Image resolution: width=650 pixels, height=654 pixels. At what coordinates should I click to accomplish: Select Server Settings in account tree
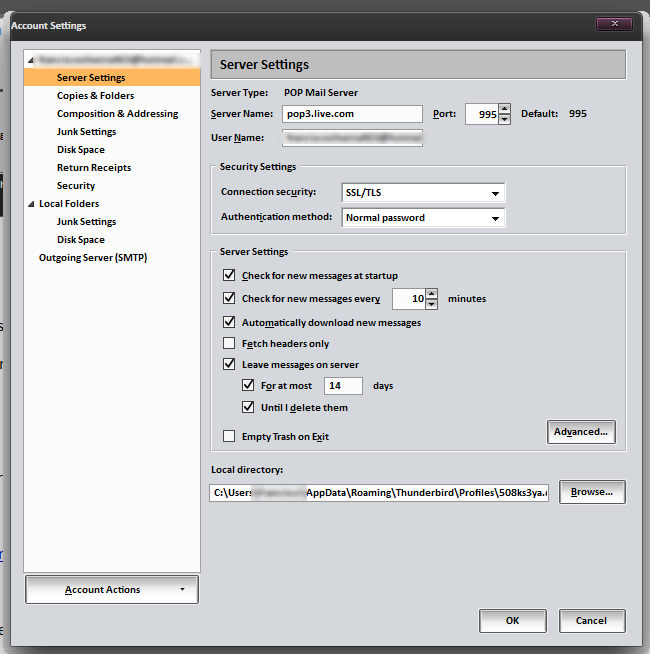[x=112, y=78]
